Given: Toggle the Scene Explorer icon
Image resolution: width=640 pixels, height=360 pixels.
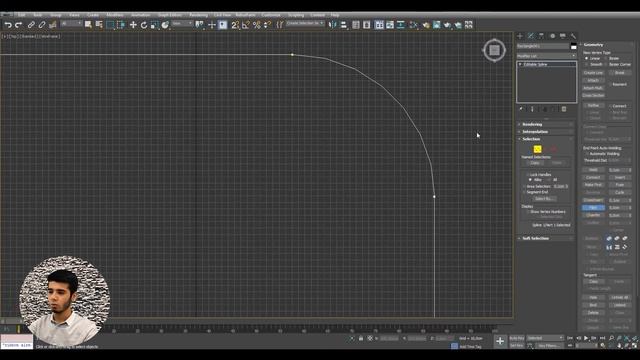Looking at the screenshot, I should point(356,25).
